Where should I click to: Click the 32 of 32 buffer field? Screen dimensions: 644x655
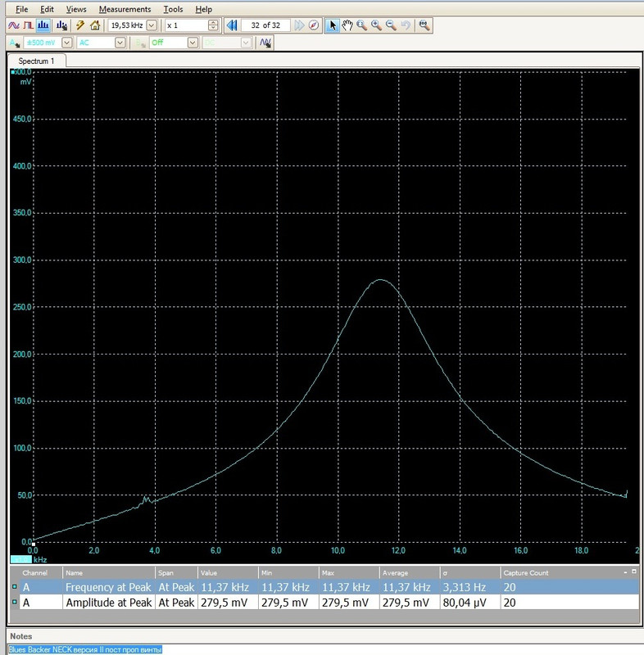[265, 25]
